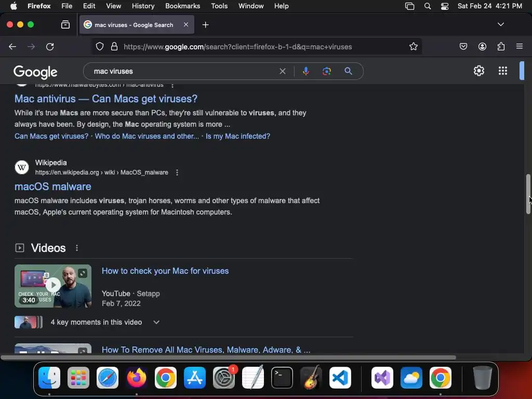Start Google voice search microphone
The width and height of the screenshot is (532, 399).
pos(305,71)
